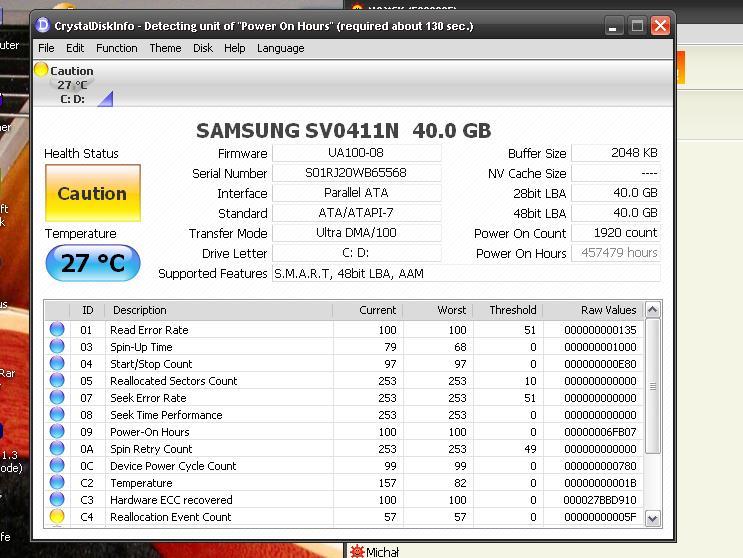This screenshot has height=558, width=743.
Task: Click the Threshold column header
Action: pyautogui.click(x=508, y=310)
